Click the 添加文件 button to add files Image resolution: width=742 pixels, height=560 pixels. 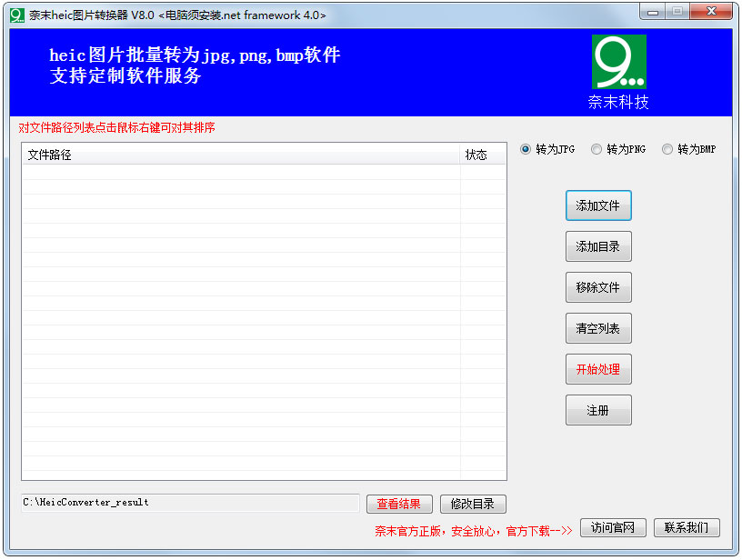click(598, 205)
